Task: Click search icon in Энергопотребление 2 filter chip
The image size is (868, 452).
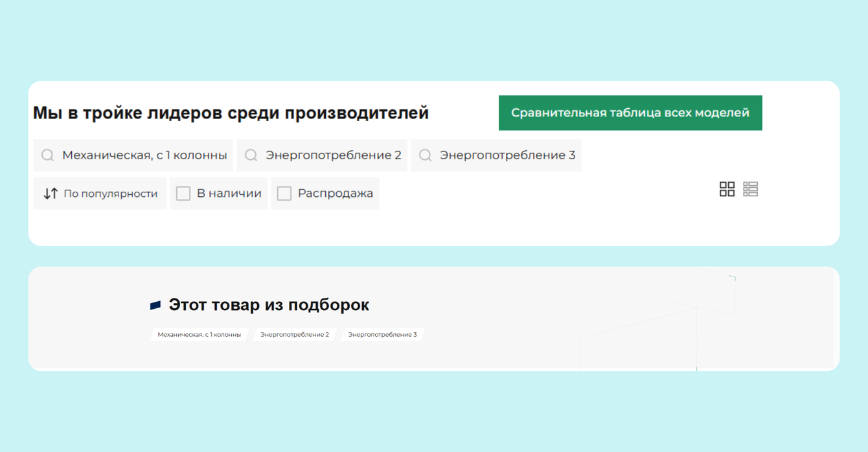Action: pyautogui.click(x=251, y=155)
